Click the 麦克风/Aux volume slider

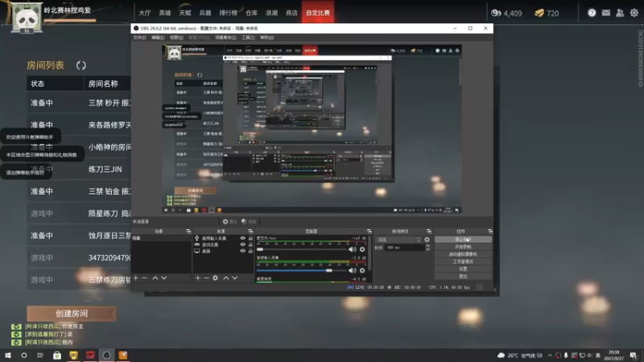pos(301,249)
